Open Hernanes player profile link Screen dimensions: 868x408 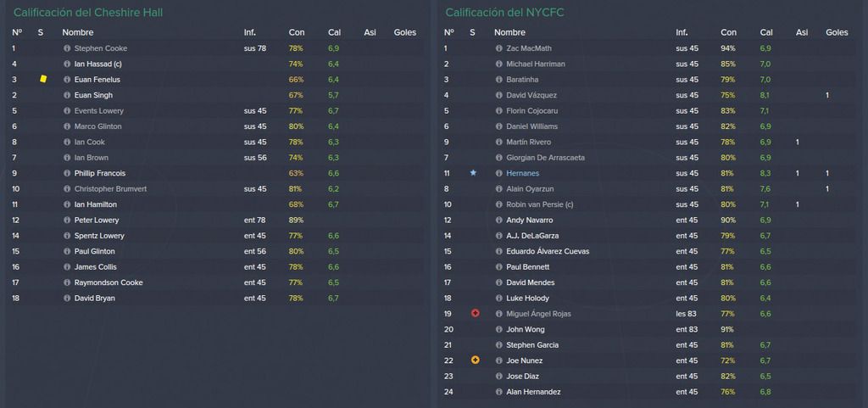coord(522,173)
